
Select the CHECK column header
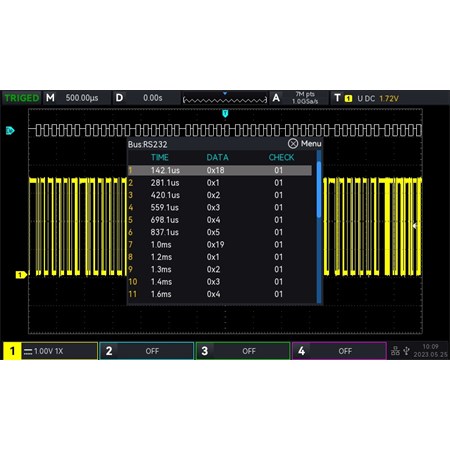(281, 157)
